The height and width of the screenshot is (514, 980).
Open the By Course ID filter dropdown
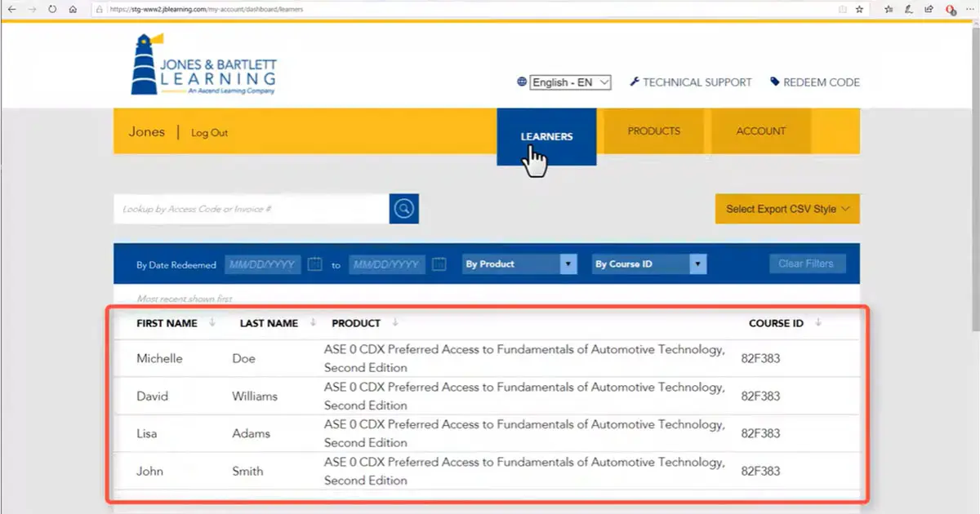coord(697,264)
